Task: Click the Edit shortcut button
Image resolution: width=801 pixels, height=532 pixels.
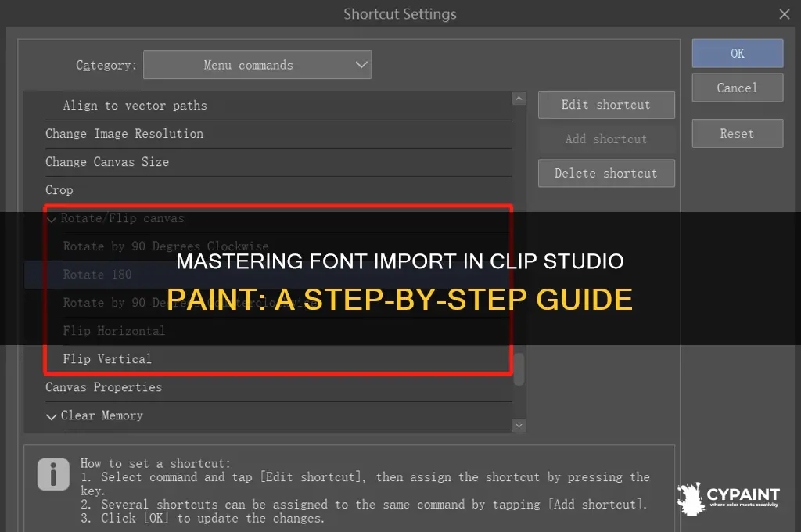Action: (606, 105)
